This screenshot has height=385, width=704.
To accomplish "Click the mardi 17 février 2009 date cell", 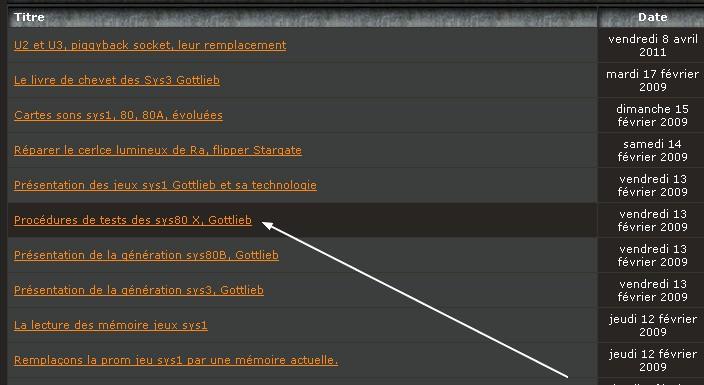I will pos(652,80).
